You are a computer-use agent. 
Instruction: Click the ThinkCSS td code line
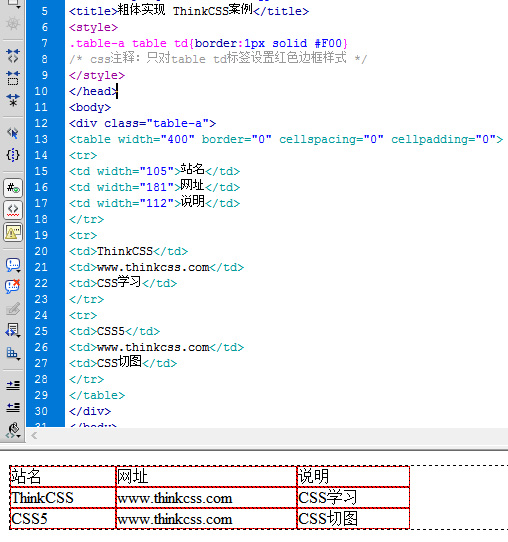(128, 251)
